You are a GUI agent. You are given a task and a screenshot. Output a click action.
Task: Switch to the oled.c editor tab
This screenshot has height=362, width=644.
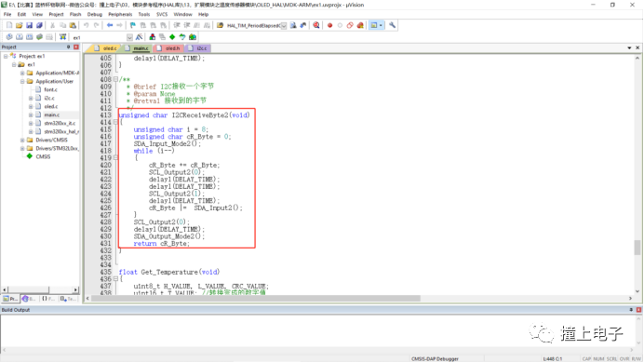[105, 48]
